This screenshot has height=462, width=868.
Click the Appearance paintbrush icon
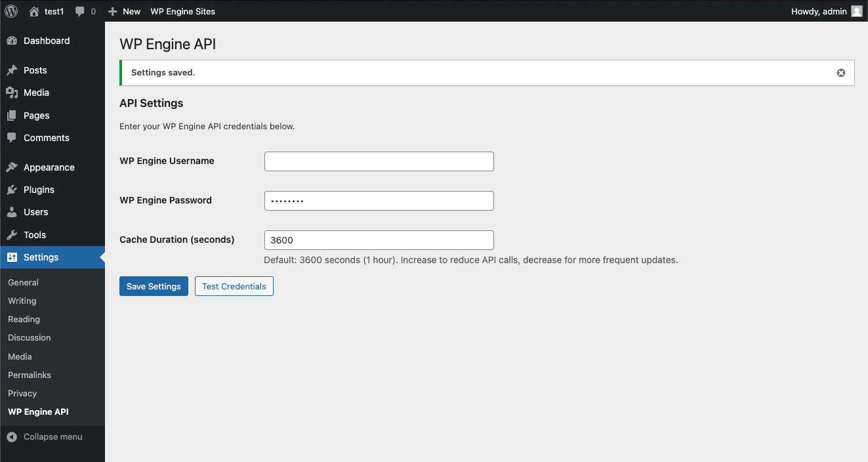click(12, 167)
